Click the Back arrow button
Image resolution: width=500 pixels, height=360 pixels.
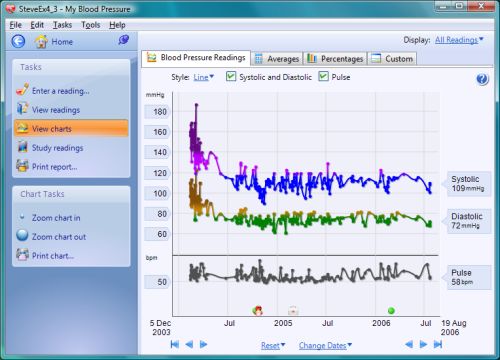(x=18, y=41)
